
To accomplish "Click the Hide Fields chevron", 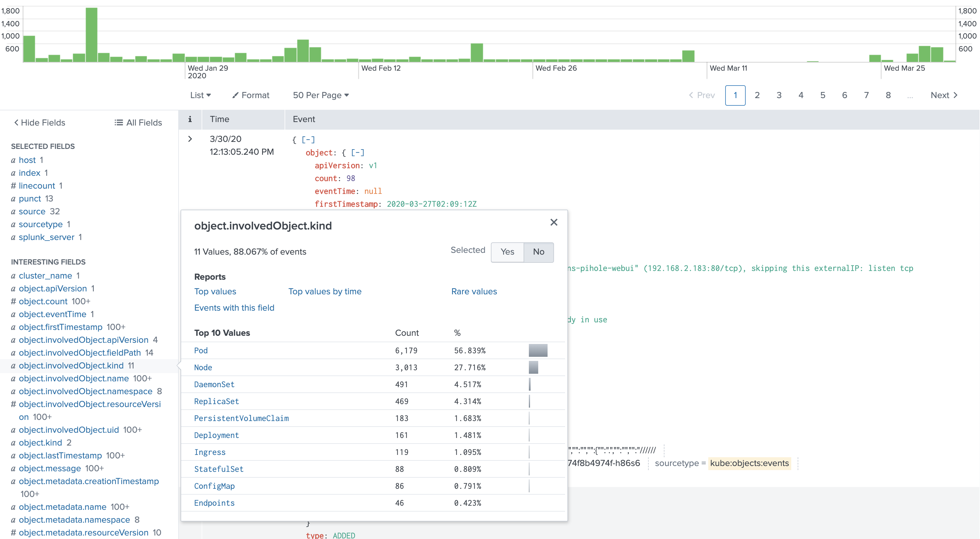I will [x=16, y=122].
